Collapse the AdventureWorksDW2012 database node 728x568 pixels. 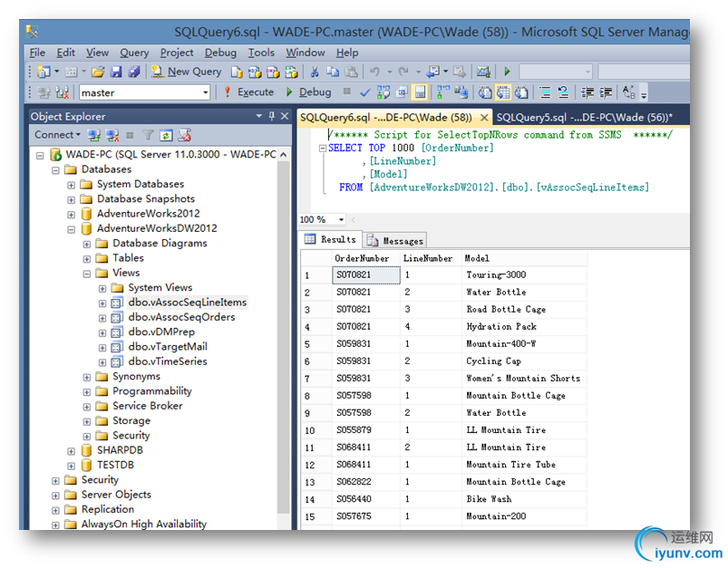tap(71, 229)
